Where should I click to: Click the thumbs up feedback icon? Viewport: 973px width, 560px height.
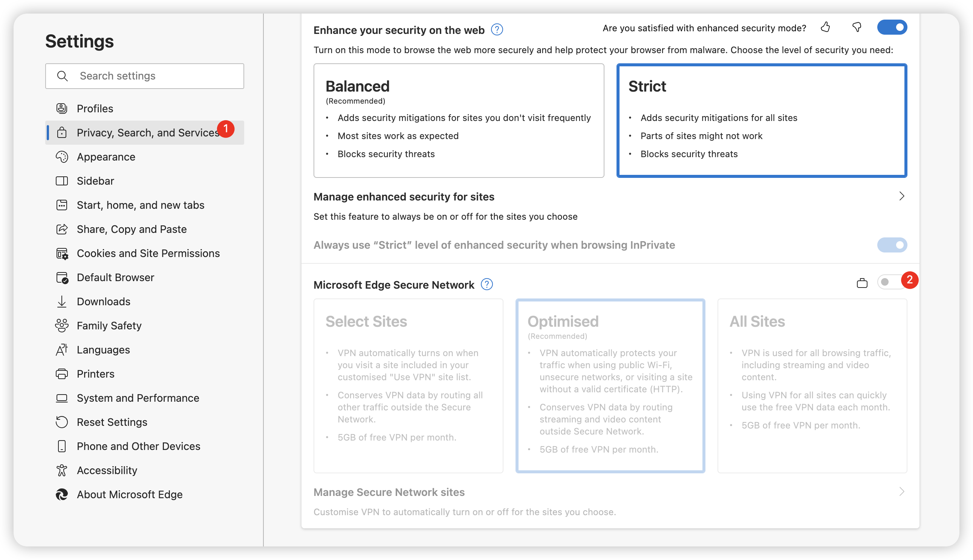[825, 27]
